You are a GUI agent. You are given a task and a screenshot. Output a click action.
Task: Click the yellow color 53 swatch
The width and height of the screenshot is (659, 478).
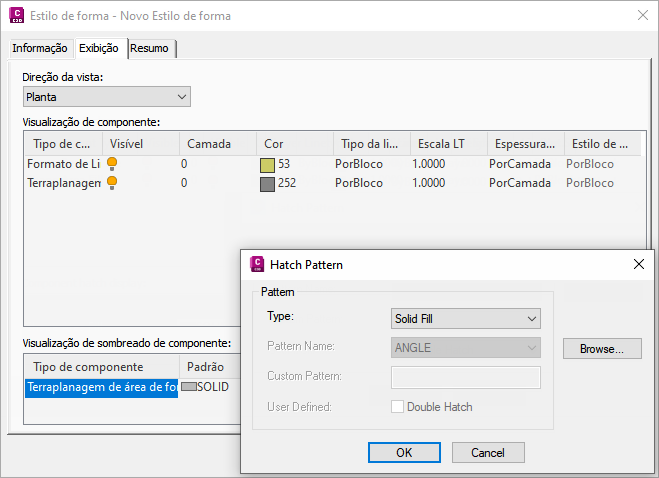(x=267, y=165)
